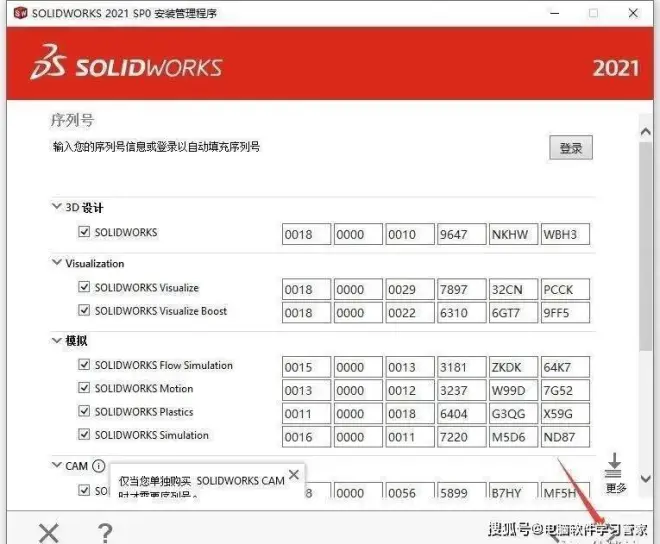Open help with the question mark icon
The height and width of the screenshot is (544, 660).
pyautogui.click(x=105, y=533)
